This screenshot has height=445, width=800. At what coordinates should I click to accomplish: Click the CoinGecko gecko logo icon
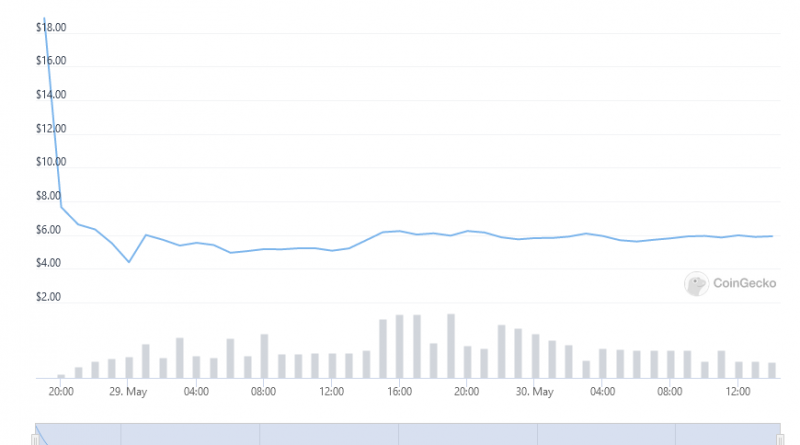696,284
